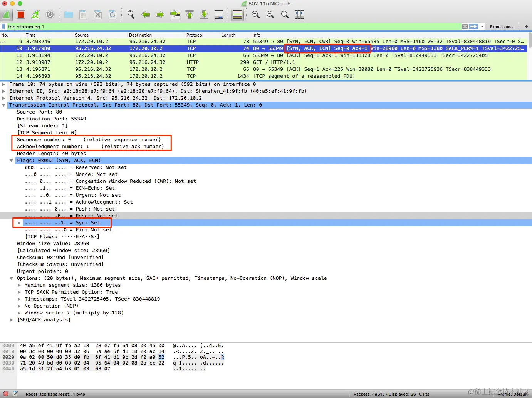Open the Expression… filter builder

502,27
